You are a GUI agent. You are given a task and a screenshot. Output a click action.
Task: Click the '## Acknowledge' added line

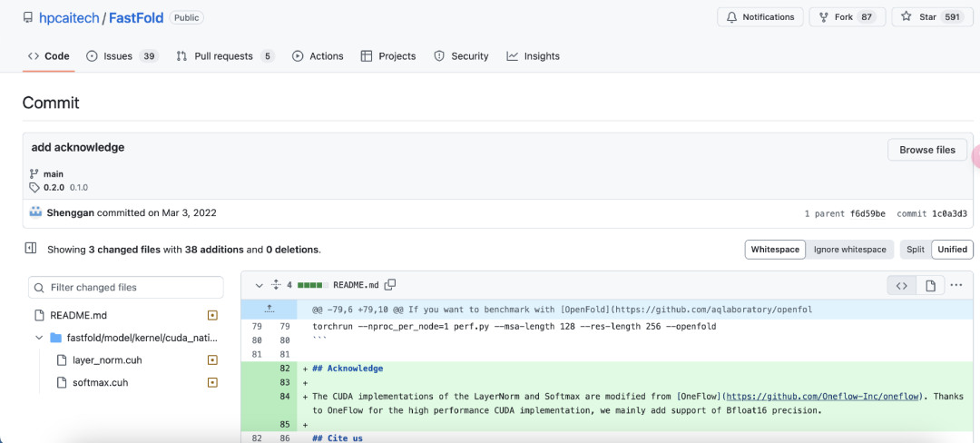pyautogui.click(x=348, y=368)
